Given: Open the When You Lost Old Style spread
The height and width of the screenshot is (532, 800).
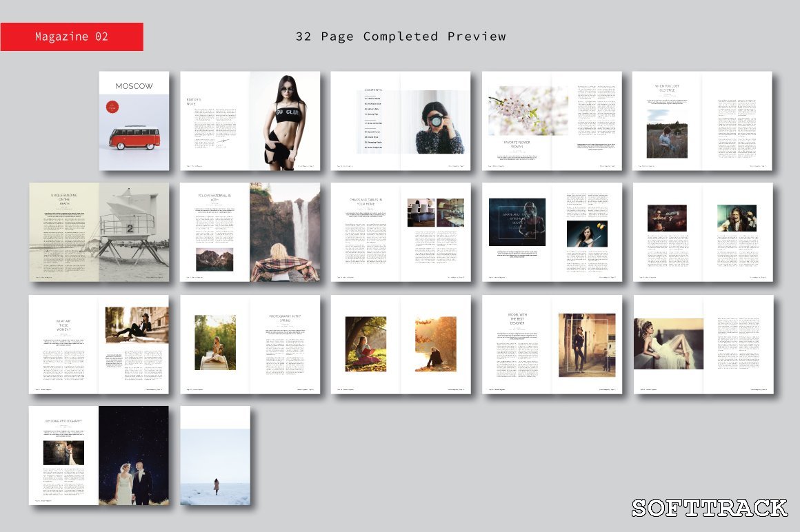Looking at the screenshot, I should point(702,121).
